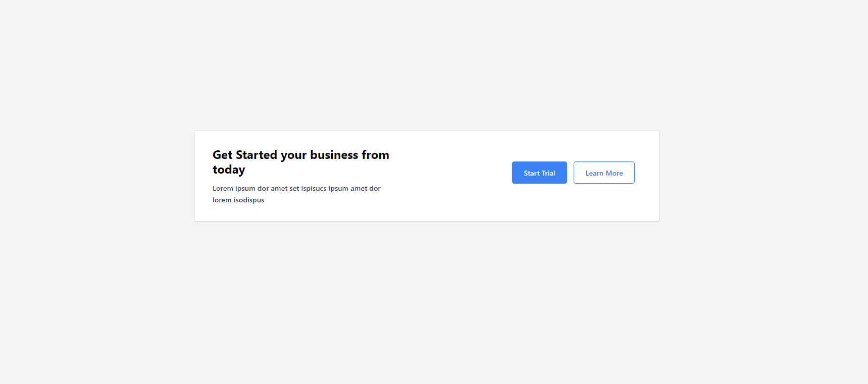Click the "Trial" text inside the blue button
The image size is (868, 384).
click(548, 173)
